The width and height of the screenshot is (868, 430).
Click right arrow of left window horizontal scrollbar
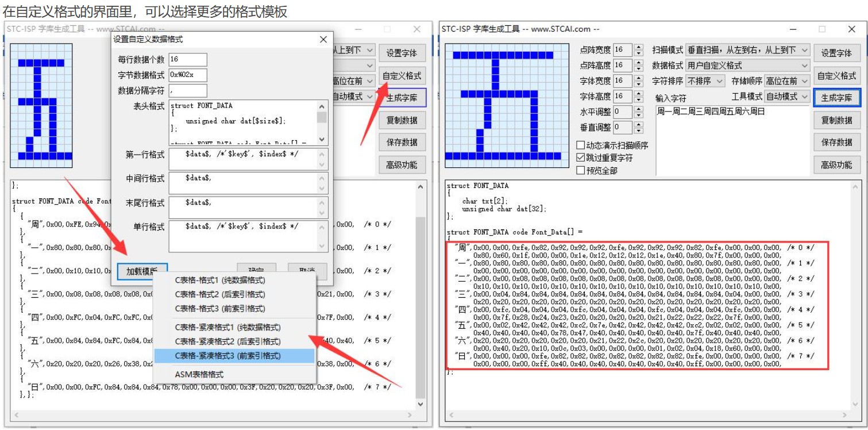[x=411, y=414]
